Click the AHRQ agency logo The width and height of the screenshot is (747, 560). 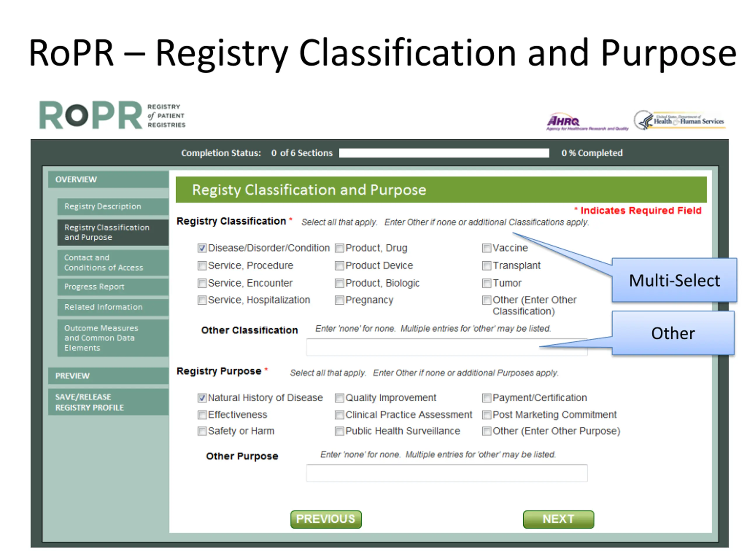click(587, 122)
